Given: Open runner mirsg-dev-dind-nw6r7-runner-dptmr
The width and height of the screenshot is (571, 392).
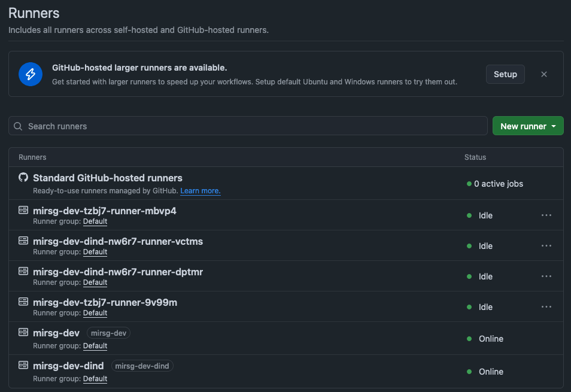Looking at the screenshot, I should point(117,272).
